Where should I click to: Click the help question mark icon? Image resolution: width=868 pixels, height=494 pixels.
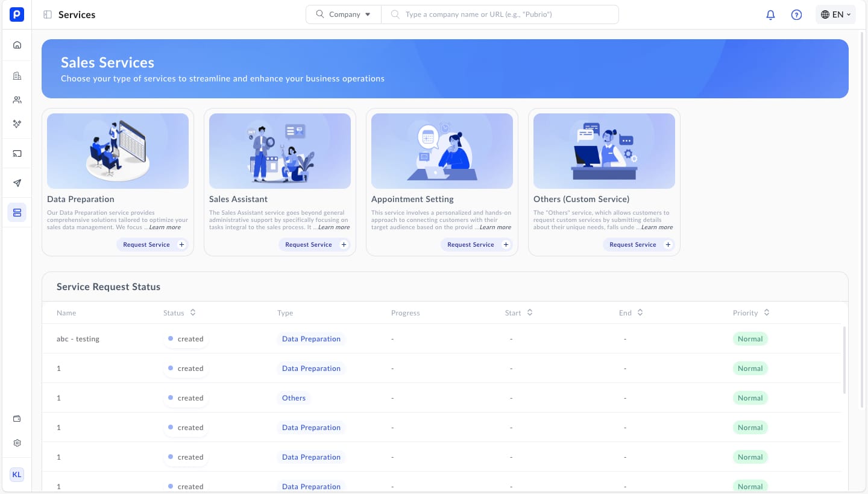(x=796, y=14)
